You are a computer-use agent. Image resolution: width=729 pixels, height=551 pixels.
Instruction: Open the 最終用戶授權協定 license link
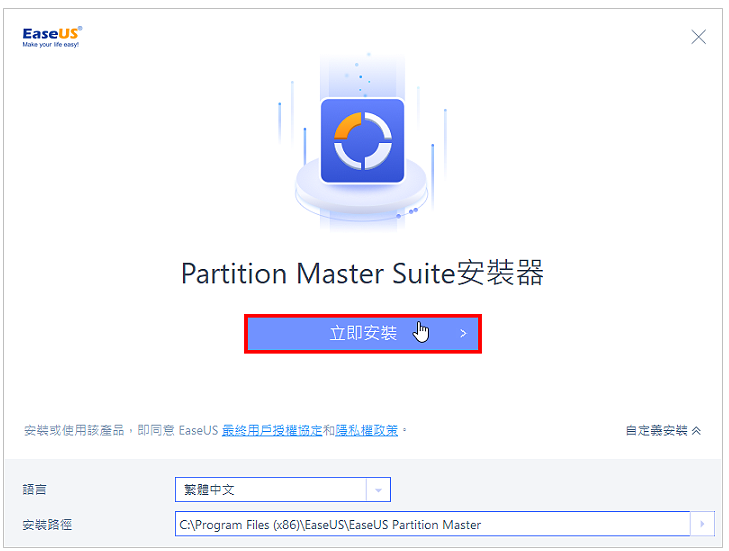click(x=272, y=431)
